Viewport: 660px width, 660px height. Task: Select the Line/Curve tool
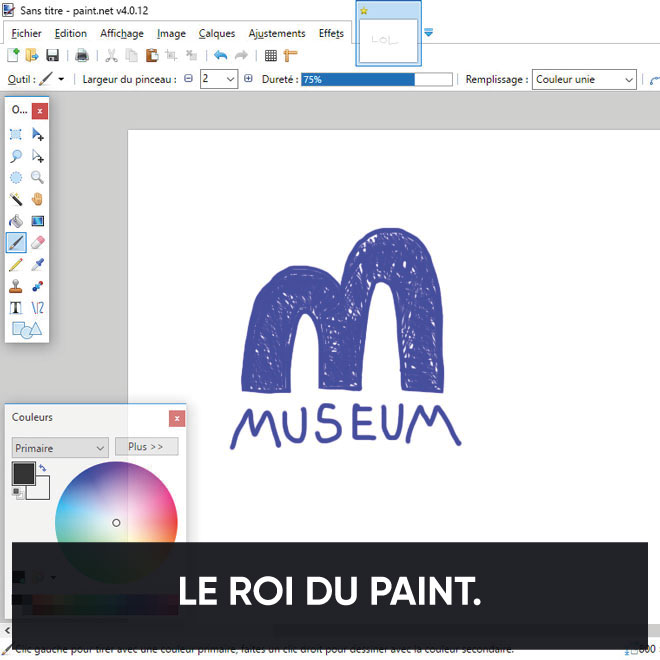click(37, 308)
